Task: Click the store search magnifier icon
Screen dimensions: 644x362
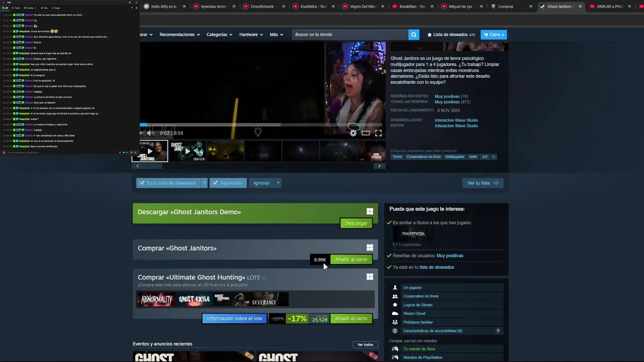Action: tap(414, 35)
